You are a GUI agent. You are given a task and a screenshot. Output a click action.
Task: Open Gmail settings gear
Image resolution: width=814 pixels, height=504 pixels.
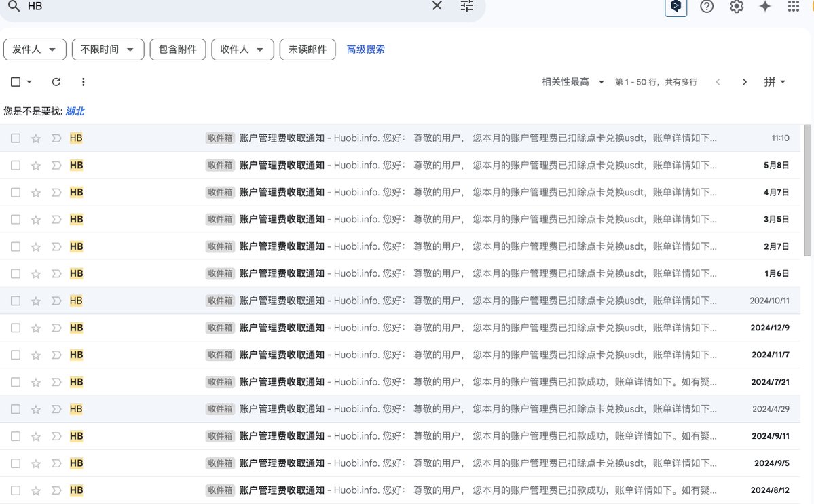pyautogui.click(x=736, y=6)
